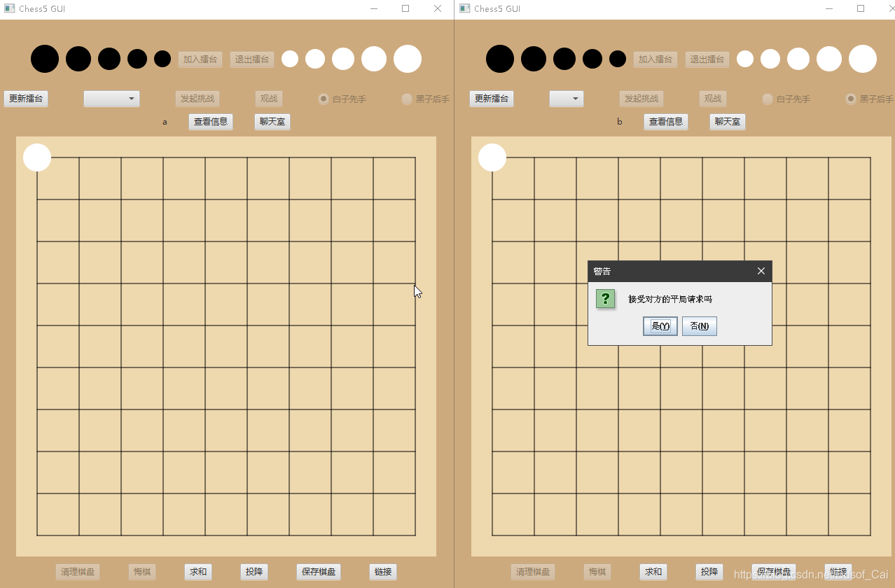This screenshot has width=895, height=588.
Task: Click the bottom-left corner intersection, right board
Action: (x=492, y=535)
